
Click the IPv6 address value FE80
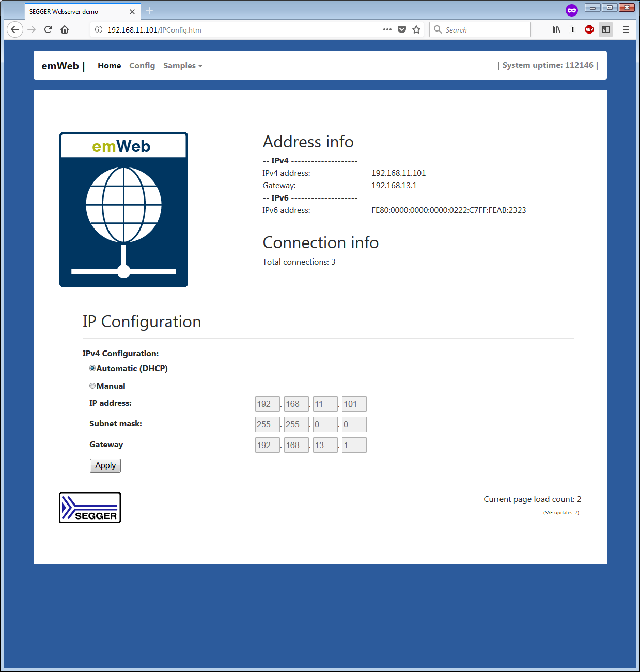click(x=448, y=210)
